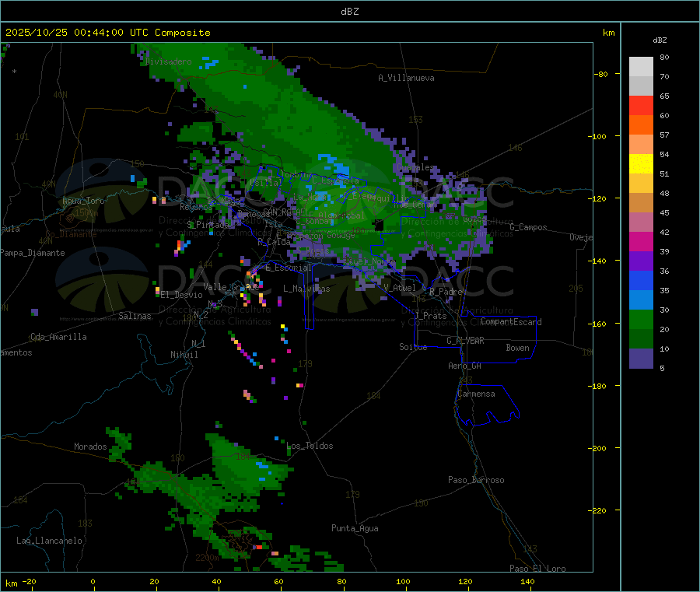700x592 pixels.
Task: Click the 'Bowen' location label
Action: tap(518, 348)
